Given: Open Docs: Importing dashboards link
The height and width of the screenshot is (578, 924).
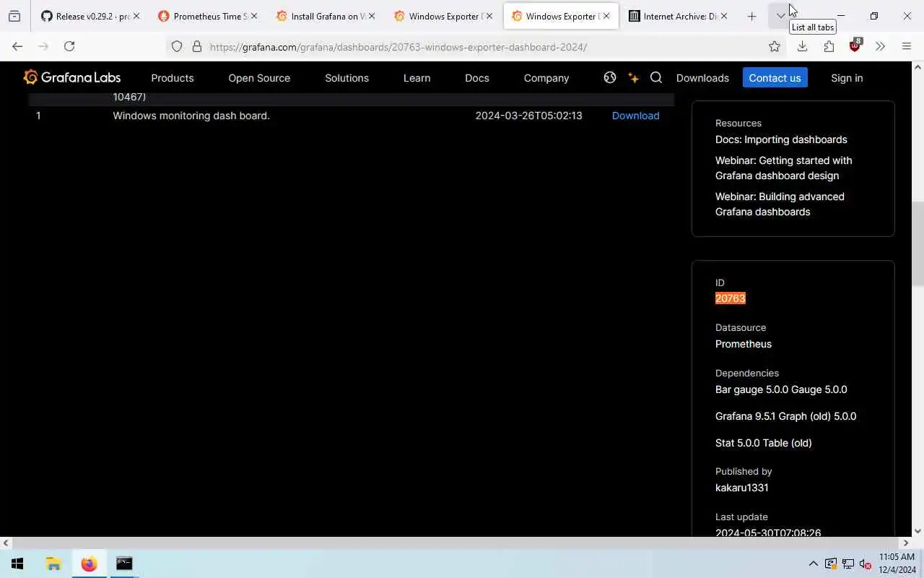Looking at the screenshot, I should tap(781, 139).
